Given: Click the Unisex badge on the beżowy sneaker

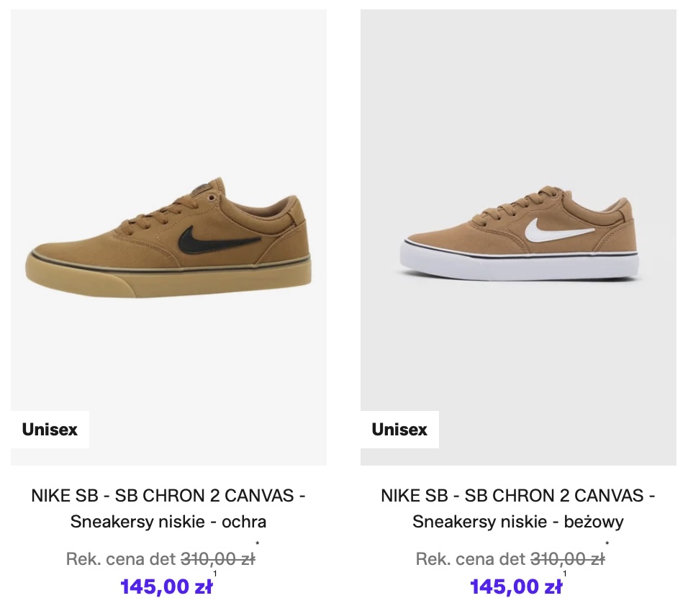Looking at the screenshot, I should pos(399,430).
